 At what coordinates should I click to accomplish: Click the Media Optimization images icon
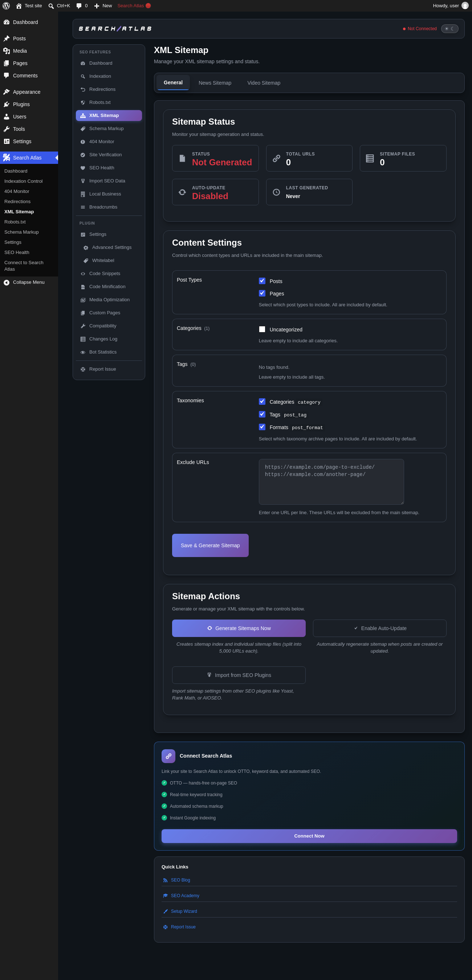click(x=83, y=300)
